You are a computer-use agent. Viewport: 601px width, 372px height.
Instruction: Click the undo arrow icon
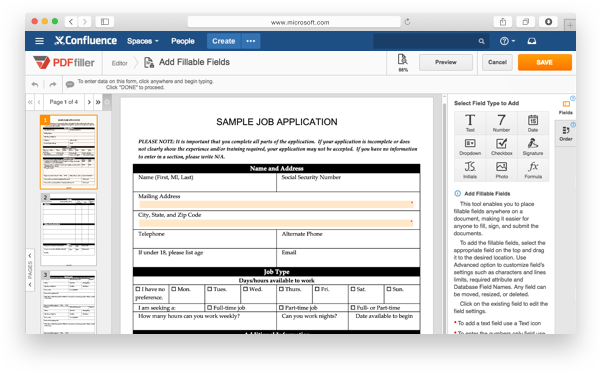(35, 84)
